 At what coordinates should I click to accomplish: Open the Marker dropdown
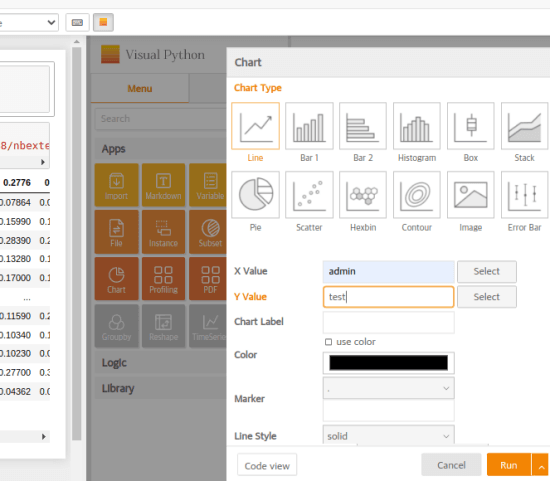[388, 388]
